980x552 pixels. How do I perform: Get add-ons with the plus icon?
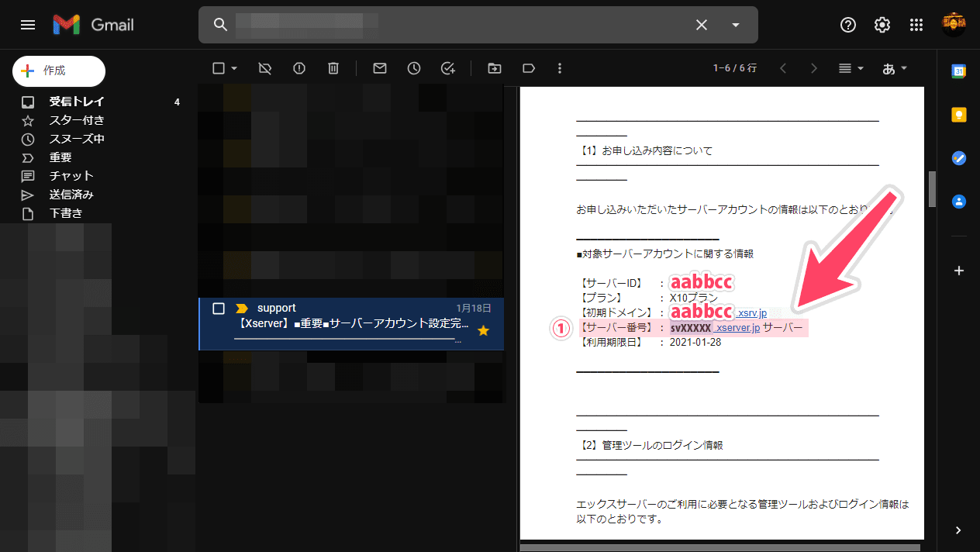click(x=958, y=271)
